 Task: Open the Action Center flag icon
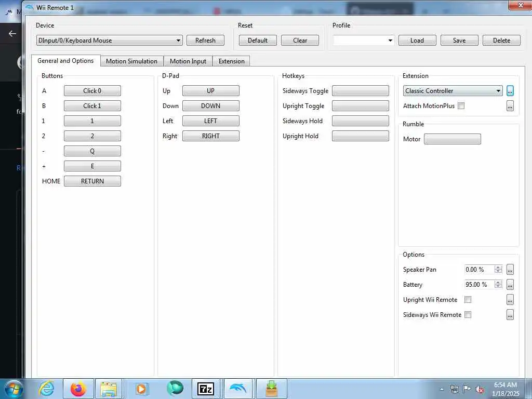tap(467, 389)
